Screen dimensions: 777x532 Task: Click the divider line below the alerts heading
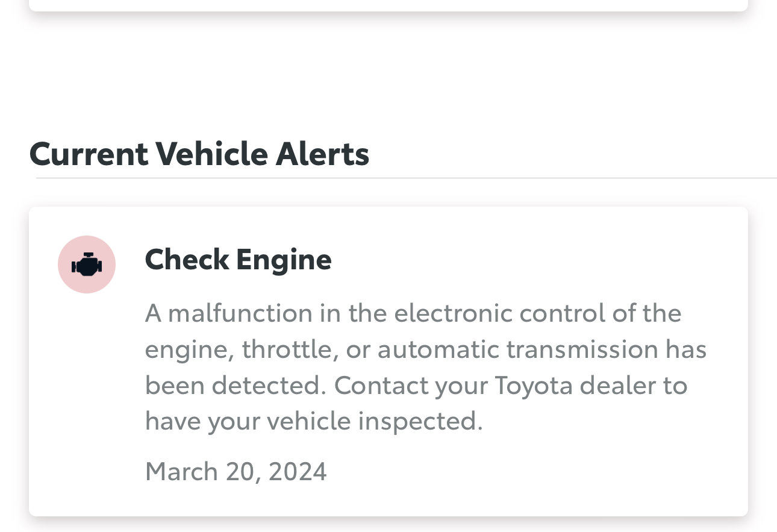407,178
